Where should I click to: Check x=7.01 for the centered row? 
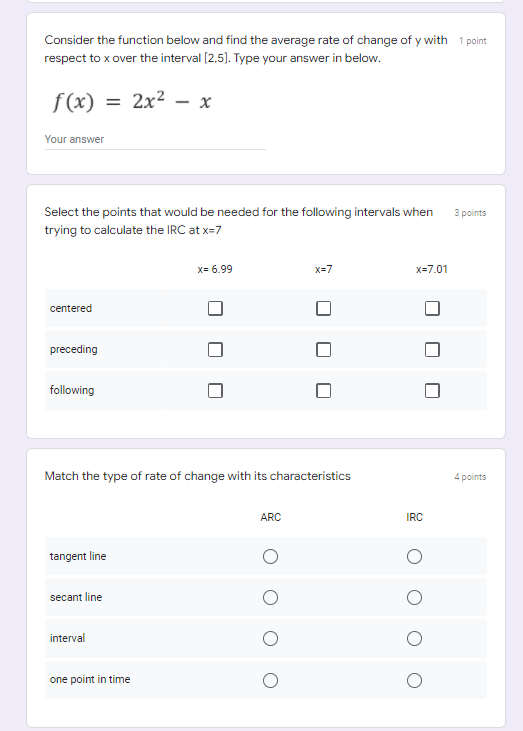[432, 308]
